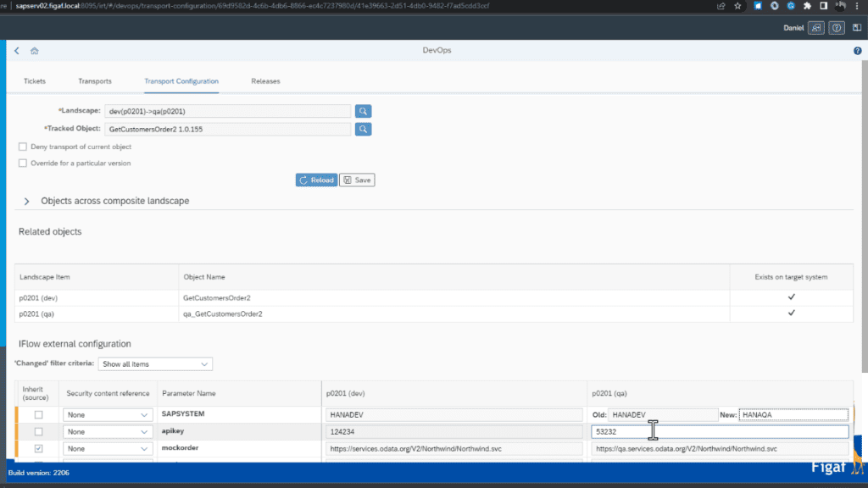Check Inherit box for apikey row
The width and height of the screenshot is (868, 488).
[x=38, y=431]
